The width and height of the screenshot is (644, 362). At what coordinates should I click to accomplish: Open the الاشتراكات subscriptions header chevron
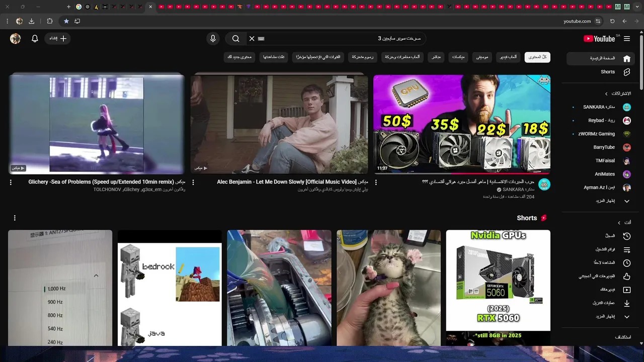[606, 94]
